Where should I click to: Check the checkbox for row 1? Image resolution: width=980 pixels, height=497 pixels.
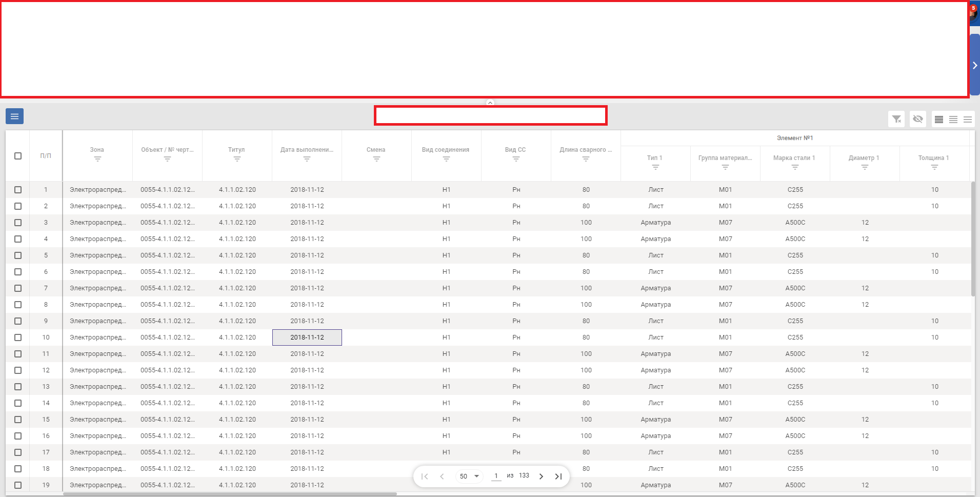[x=18, y=190]
